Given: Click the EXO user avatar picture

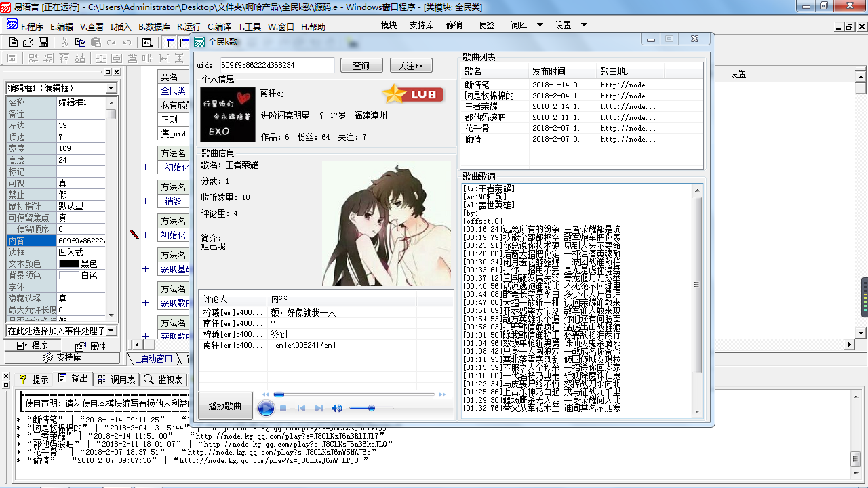Looking at the screenshot, I should 227,115.
